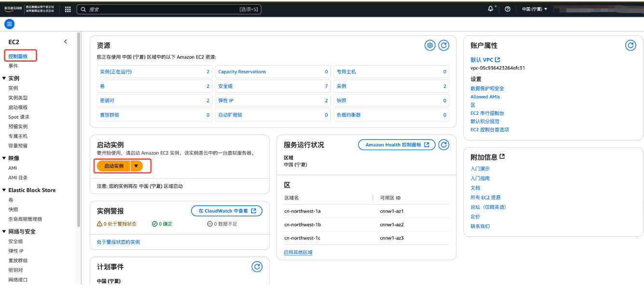Collapse the Elastic Block Store section

tap(4, 190)
